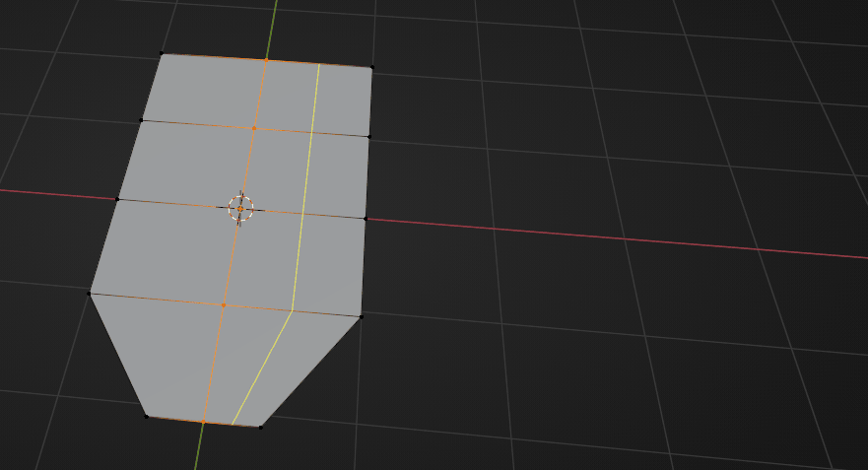Viewport: 868px width, 470px height.
Task: Select the left vertex of the second row
Action: pyautogui.click(x=141, y=121)
